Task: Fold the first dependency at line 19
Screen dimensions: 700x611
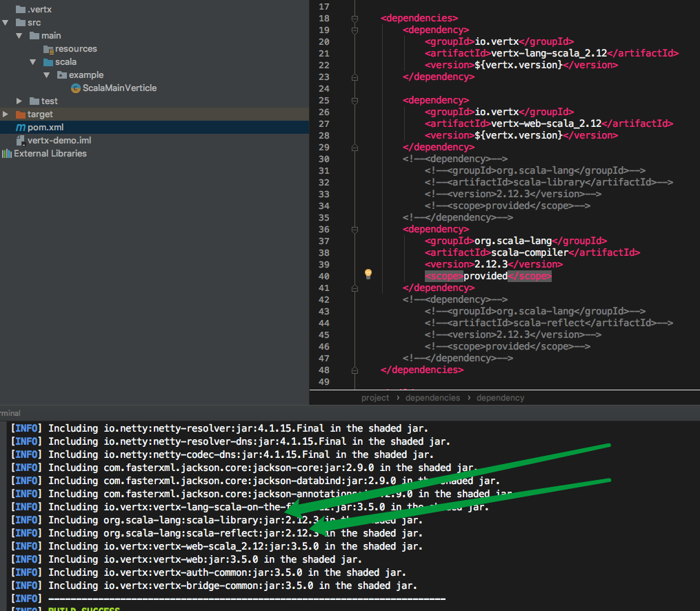Action: pyautogui.click(x=354, y=30)
